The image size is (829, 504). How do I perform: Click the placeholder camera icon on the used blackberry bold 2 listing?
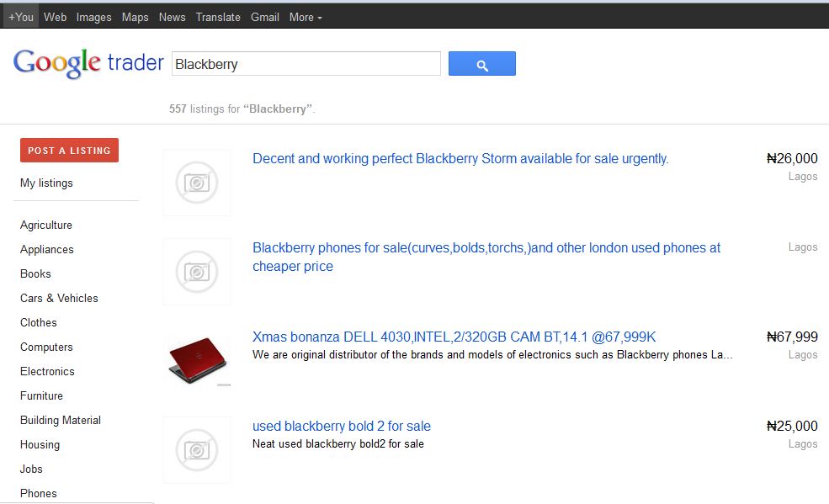coord(196,449)
